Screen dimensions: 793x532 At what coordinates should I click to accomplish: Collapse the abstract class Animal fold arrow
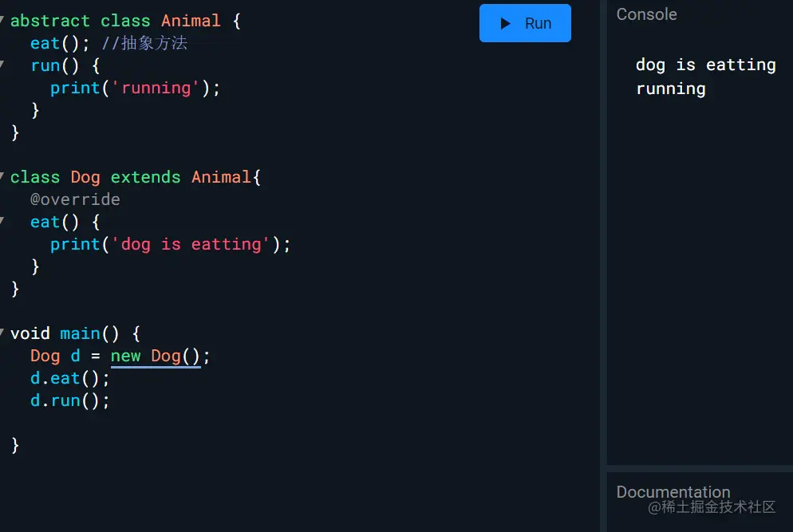(2, 19)
